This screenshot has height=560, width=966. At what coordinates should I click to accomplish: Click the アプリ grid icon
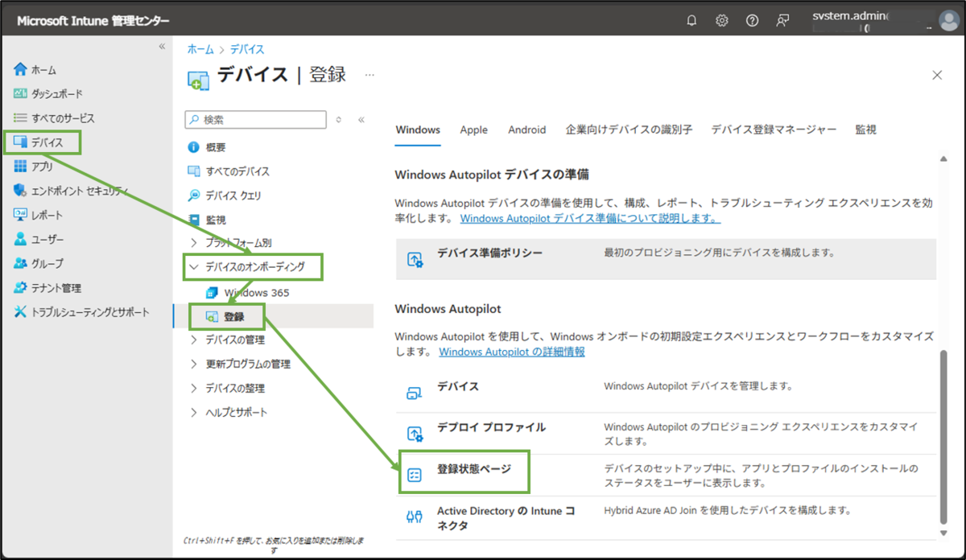pos(21,167)
